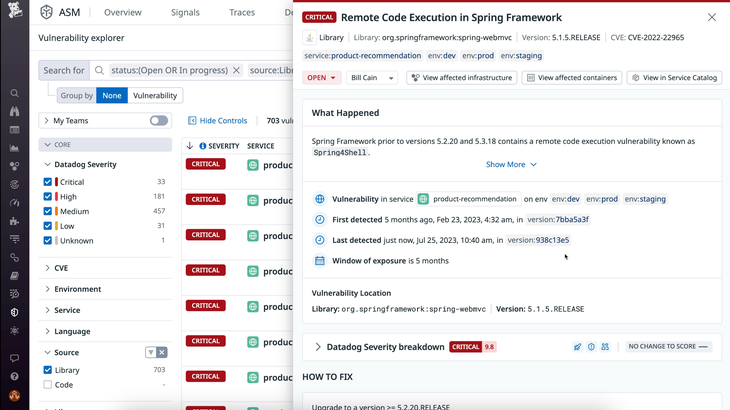
Task: Uncheck the Library source checkbox
Action: 47,370
